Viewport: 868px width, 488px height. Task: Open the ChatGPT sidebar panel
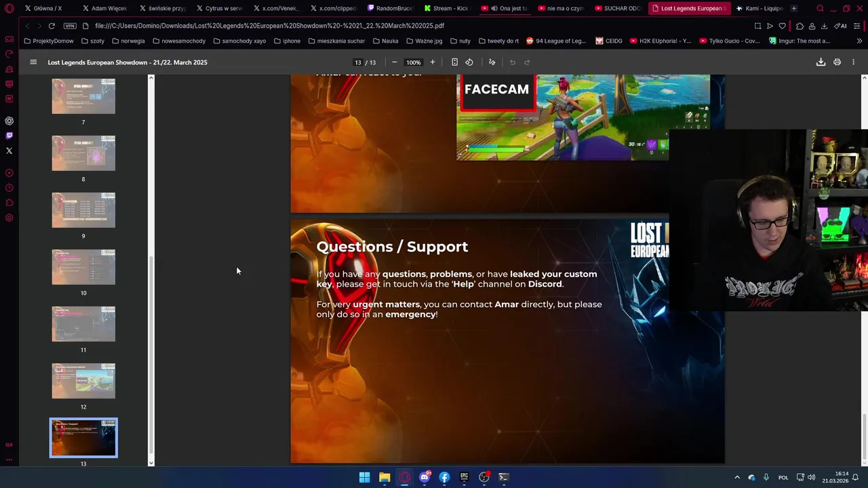(x=9, y=121)
